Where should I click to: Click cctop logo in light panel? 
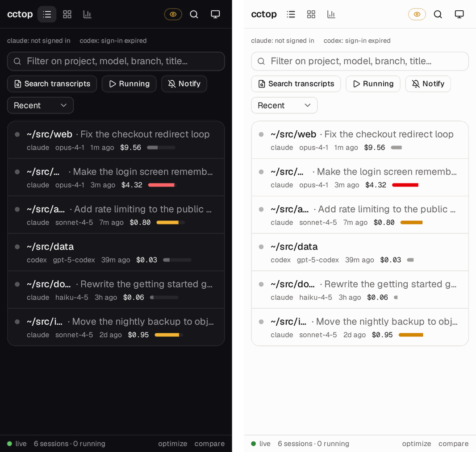coord(264,14)
